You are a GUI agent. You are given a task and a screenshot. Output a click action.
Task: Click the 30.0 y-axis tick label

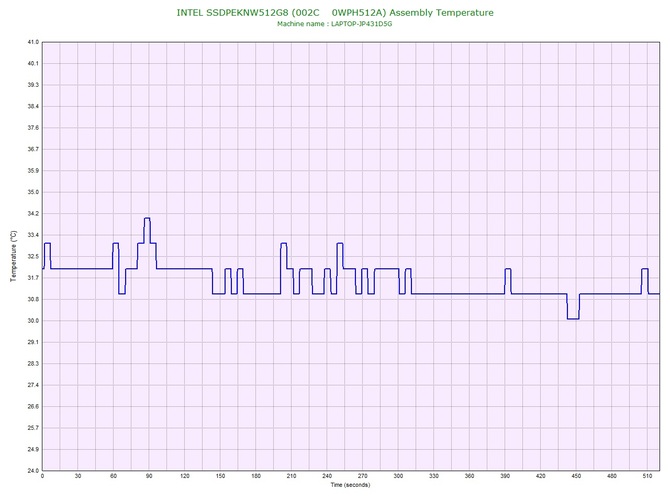(33, 320)
